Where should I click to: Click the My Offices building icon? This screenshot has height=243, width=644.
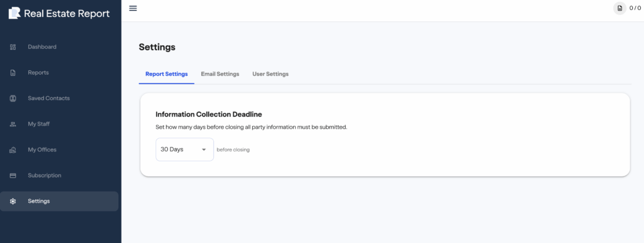[13, 150]
